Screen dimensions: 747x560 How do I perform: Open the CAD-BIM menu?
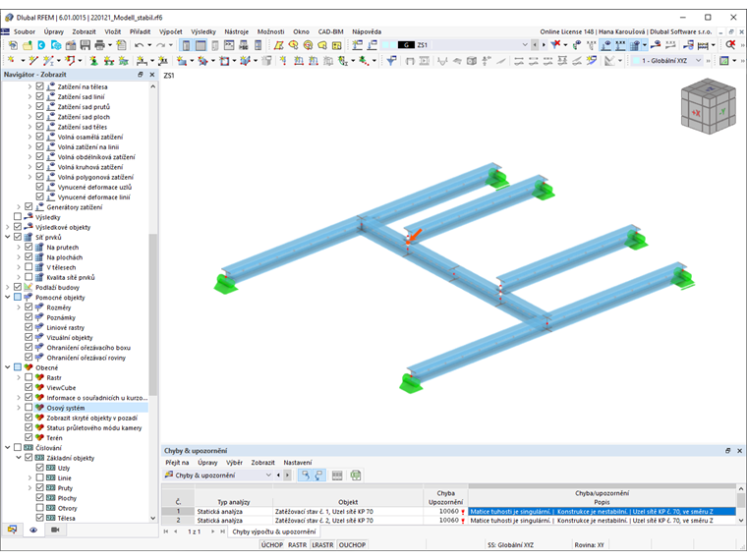330,31
